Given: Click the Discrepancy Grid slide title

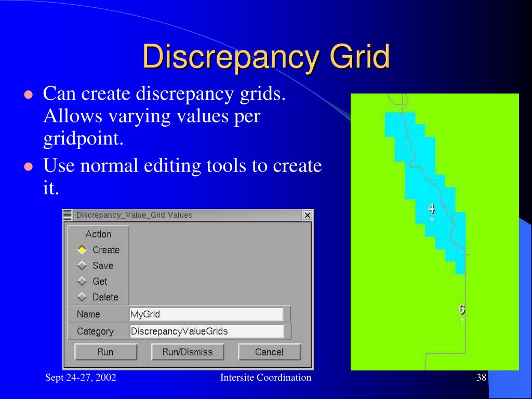Looking at the screenshot, I should 266,56.
